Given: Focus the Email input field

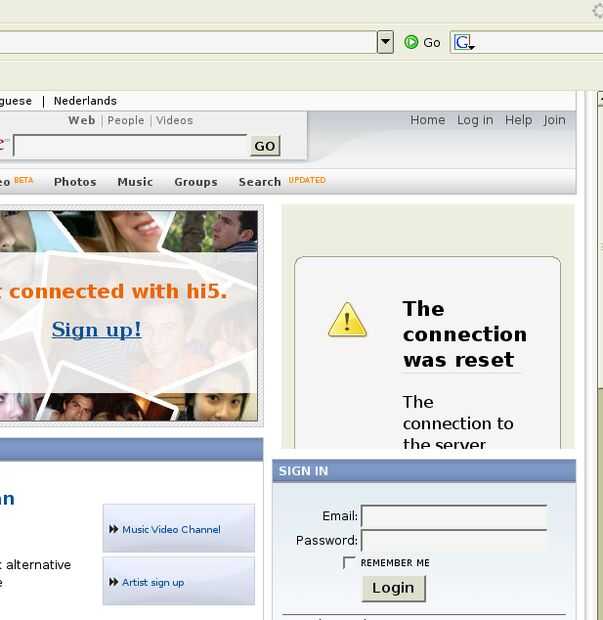Looking at the screenshot, I should point(454,516).
